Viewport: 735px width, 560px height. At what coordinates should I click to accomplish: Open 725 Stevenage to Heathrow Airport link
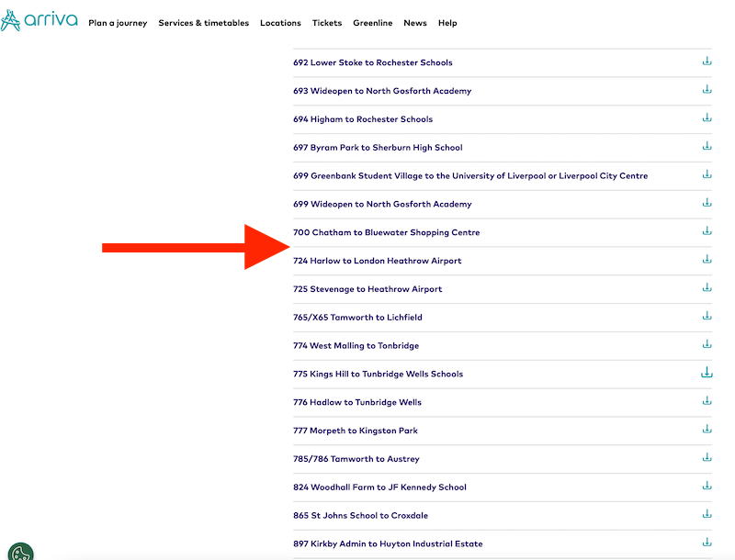click(367, 289)
